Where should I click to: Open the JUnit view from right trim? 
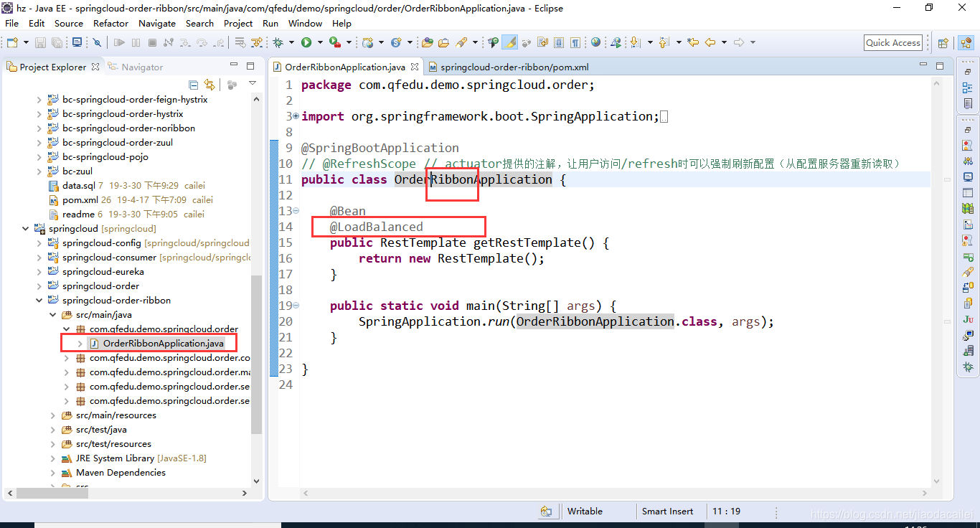point(969,319)
